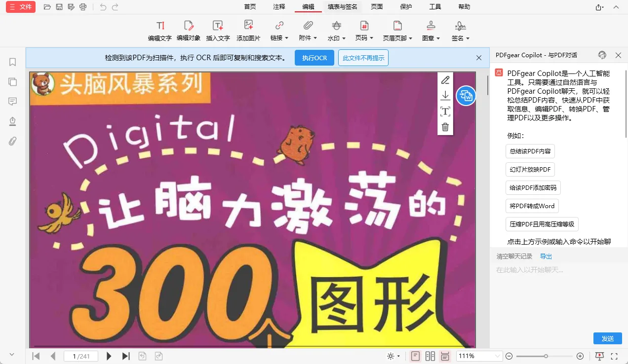Close the PDFgear Copilot panel

(x=618, y=55)
